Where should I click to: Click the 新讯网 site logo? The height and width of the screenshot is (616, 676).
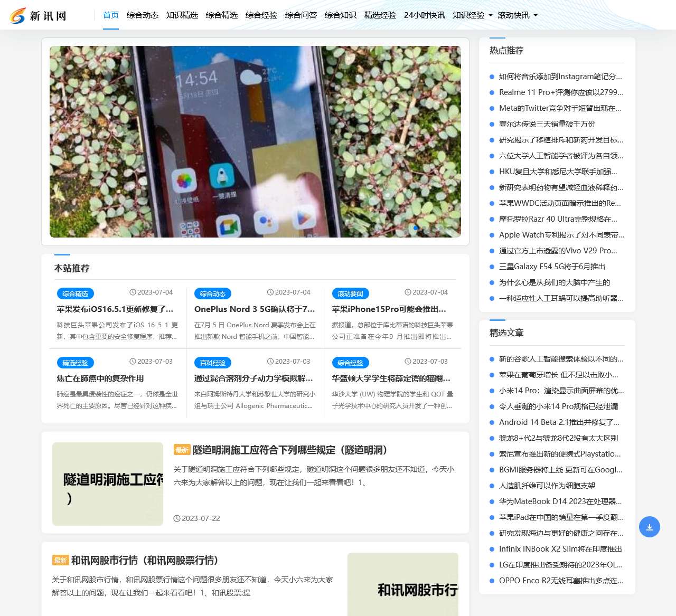(x=38, y=16)
